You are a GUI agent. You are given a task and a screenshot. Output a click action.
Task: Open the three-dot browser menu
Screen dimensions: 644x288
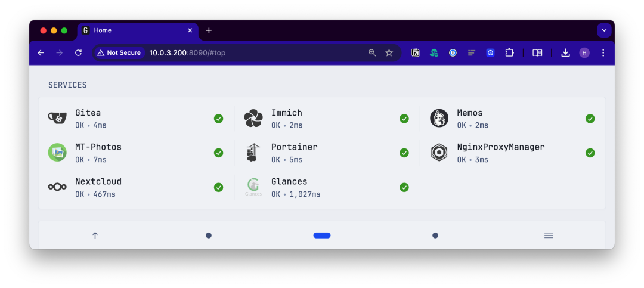(x=603, y=52)
